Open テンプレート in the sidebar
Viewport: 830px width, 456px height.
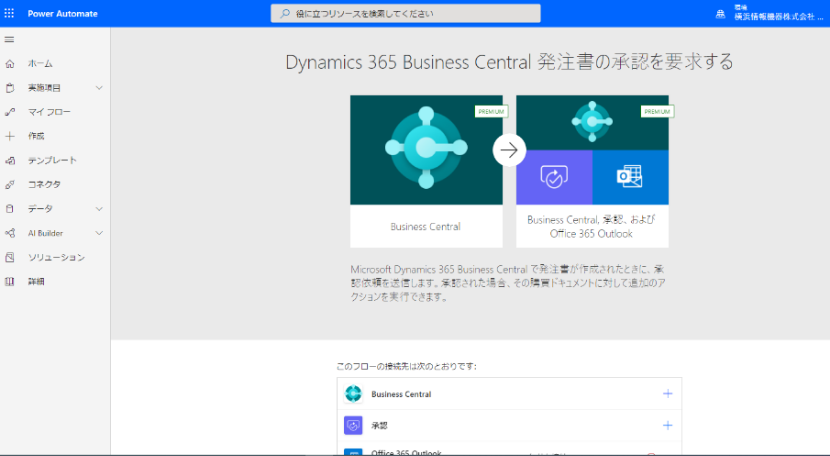pos(52,160)
